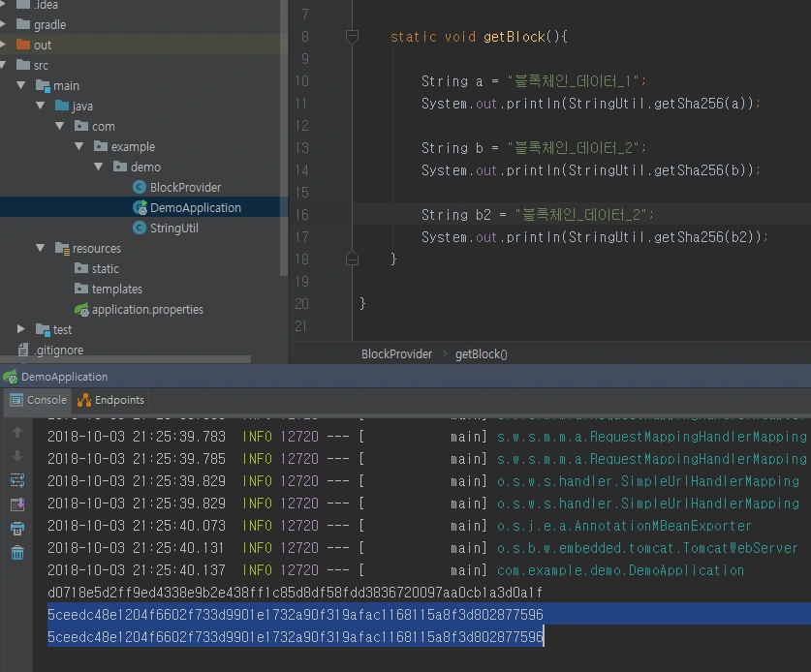Collapse the com package arrow

click(59, 126)
